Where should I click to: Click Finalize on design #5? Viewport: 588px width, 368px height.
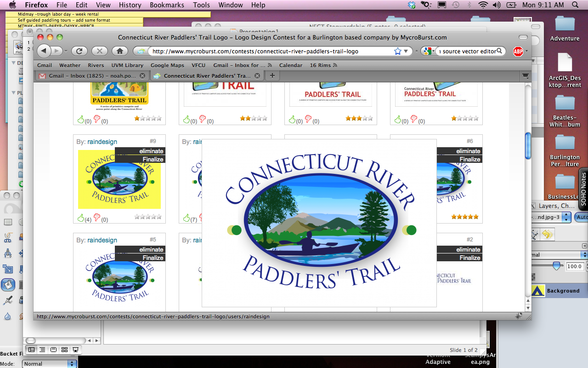(x=140, y=258)
